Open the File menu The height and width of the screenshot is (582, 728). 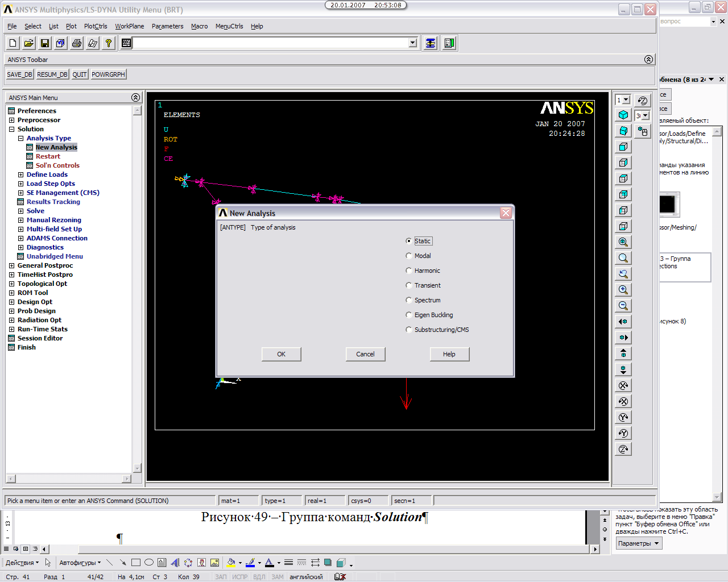click(x=12, y=26)
